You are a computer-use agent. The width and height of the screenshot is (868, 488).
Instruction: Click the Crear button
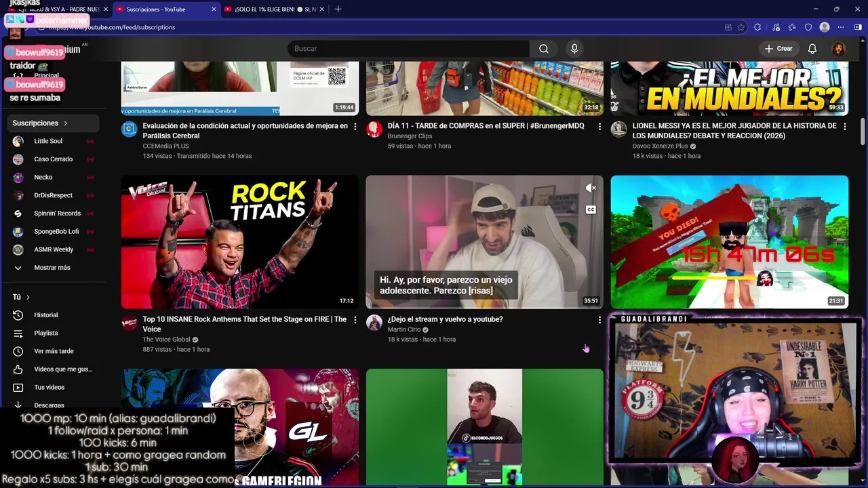pos(778,49)
